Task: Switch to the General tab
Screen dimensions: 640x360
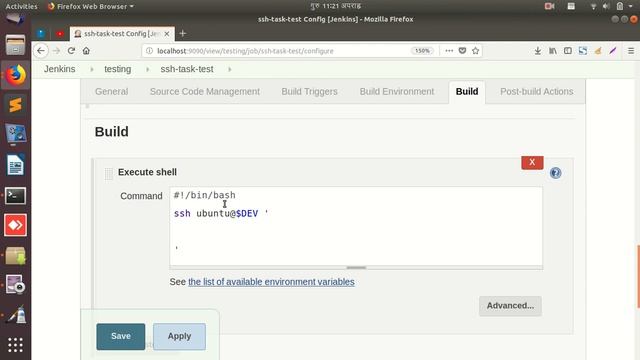Action: click(111, 91)
